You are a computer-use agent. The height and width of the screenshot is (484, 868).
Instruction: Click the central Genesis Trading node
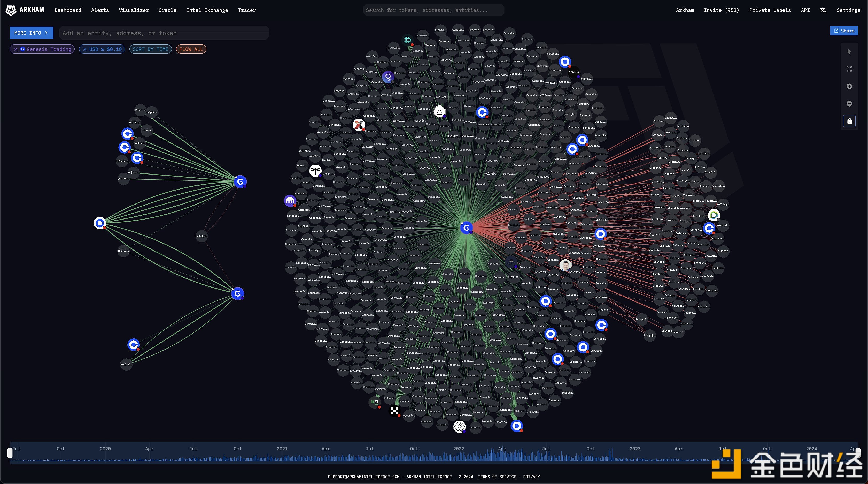[x=466, y=228]
